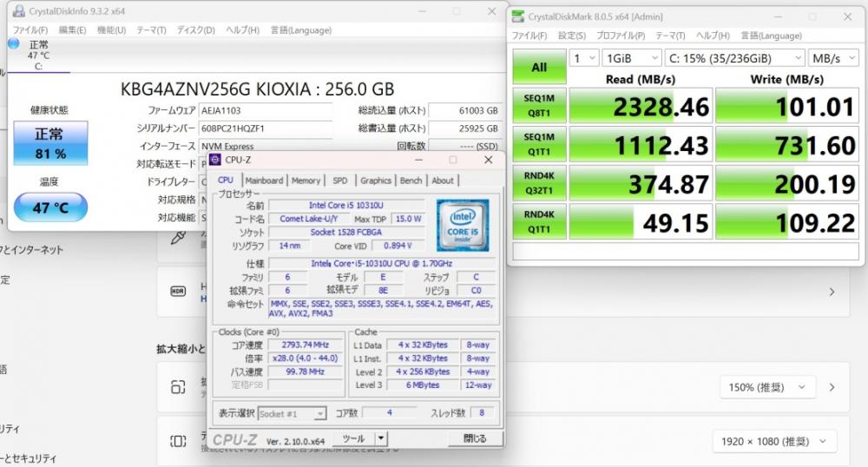Image resolution: width=868 pixels, height=467 pixels.
Task: Click the ツール button in CPU-Z
Action: 353,438
